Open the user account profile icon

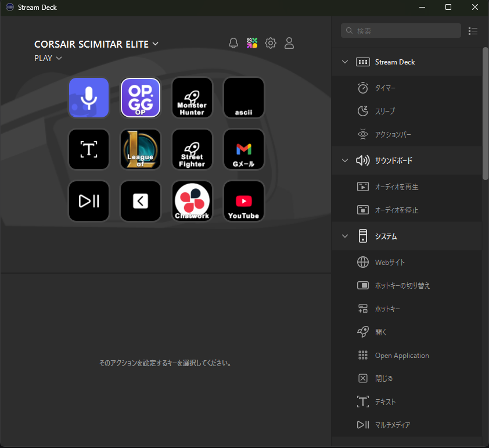click(x=289, y=43)
